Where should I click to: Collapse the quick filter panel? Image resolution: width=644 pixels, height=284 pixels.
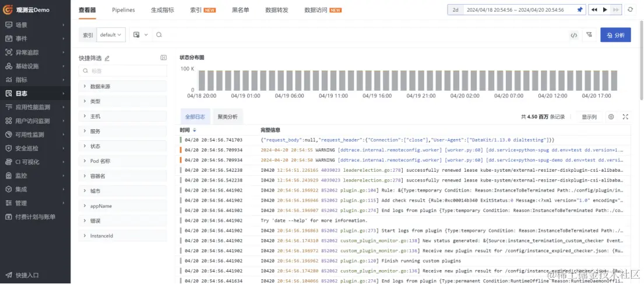pyautogui.click(x=163, y=58)
